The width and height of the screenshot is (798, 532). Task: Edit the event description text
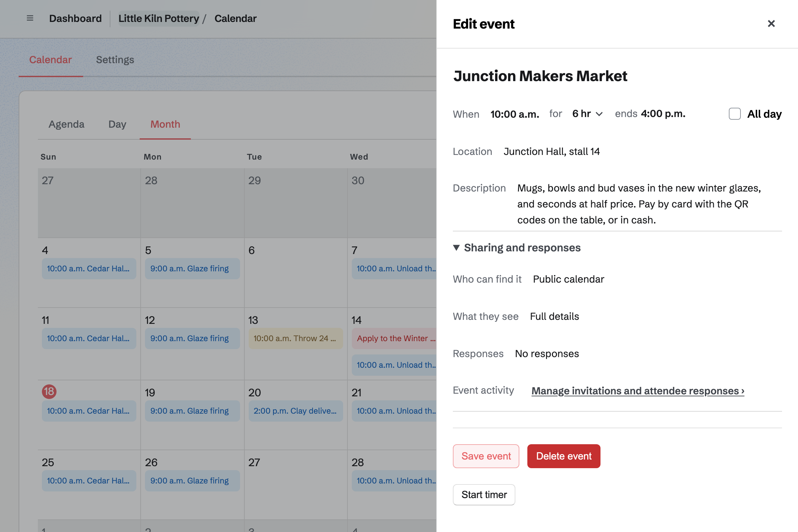point(639,204)
